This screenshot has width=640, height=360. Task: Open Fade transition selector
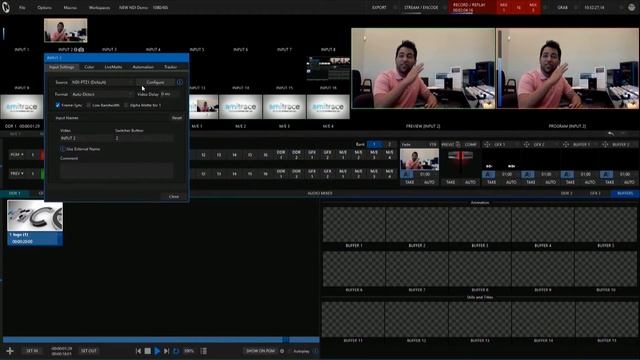point(419,144)
